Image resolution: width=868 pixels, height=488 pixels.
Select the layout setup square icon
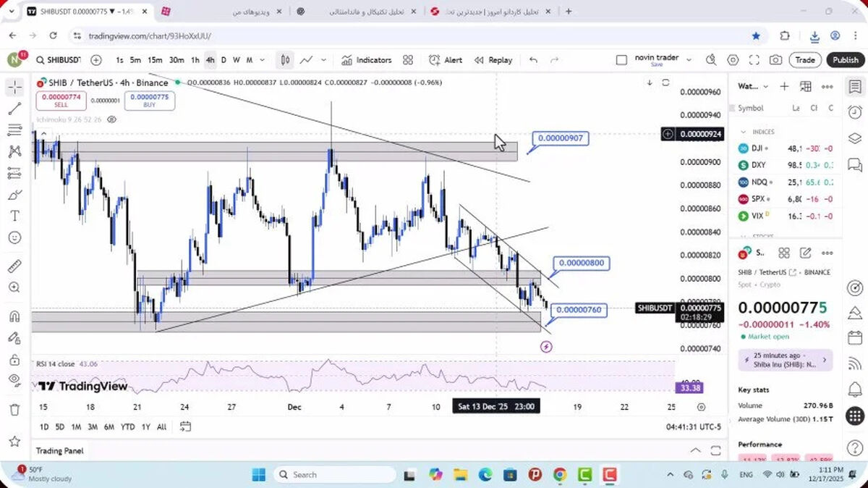click(621, 60)
